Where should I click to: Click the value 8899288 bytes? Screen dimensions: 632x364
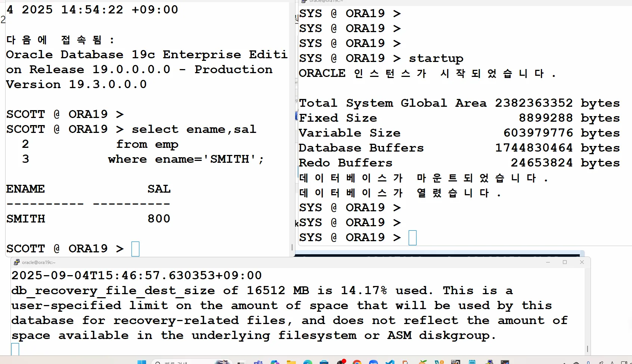pos(569,118)
